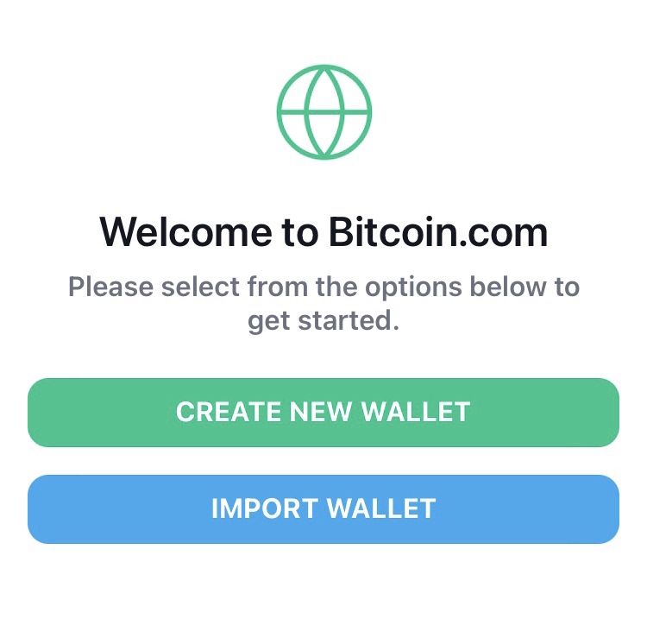Screen dimensions: 647x644
Task: Tap the IMPORT word on the blue button
Action: coord(265,508)
